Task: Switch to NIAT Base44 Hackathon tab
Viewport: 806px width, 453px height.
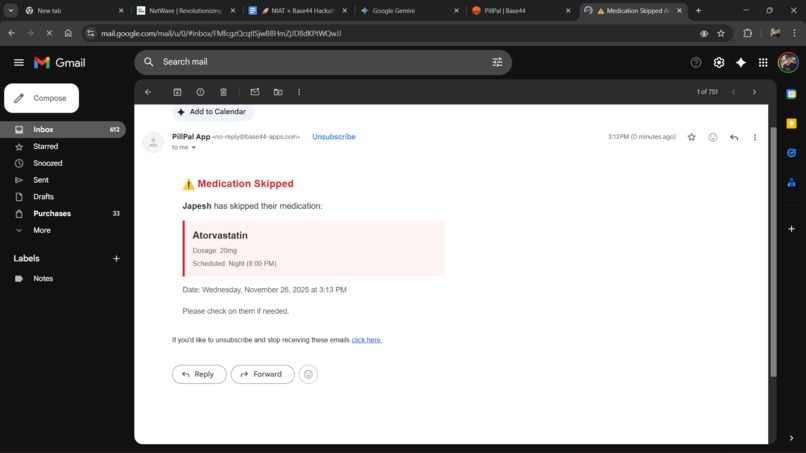Action: tap(297, 10)
